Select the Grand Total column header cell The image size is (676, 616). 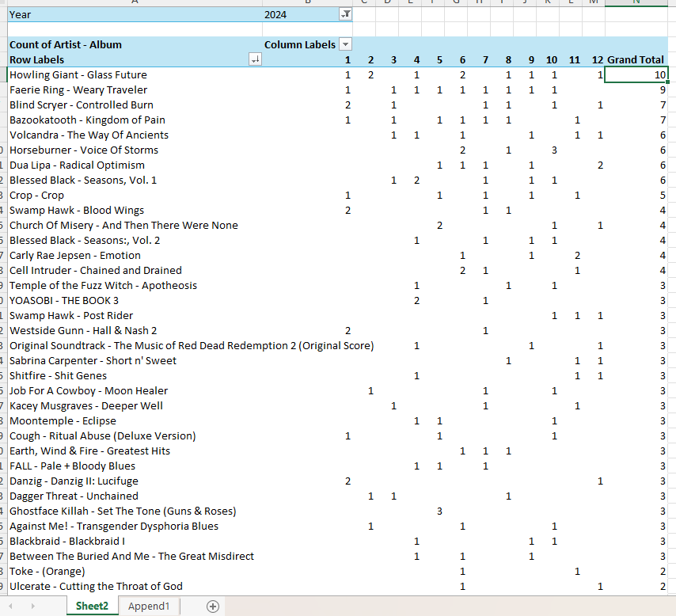tap(636, 59)
